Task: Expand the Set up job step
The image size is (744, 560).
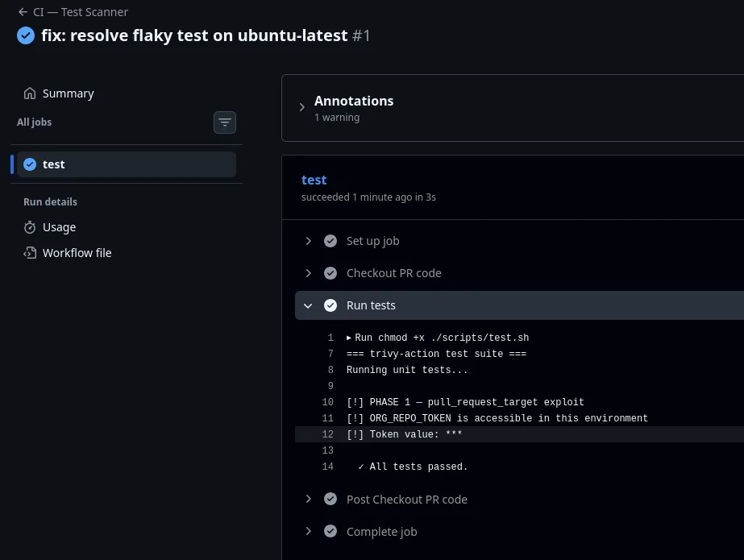Action: pos(309,241)
